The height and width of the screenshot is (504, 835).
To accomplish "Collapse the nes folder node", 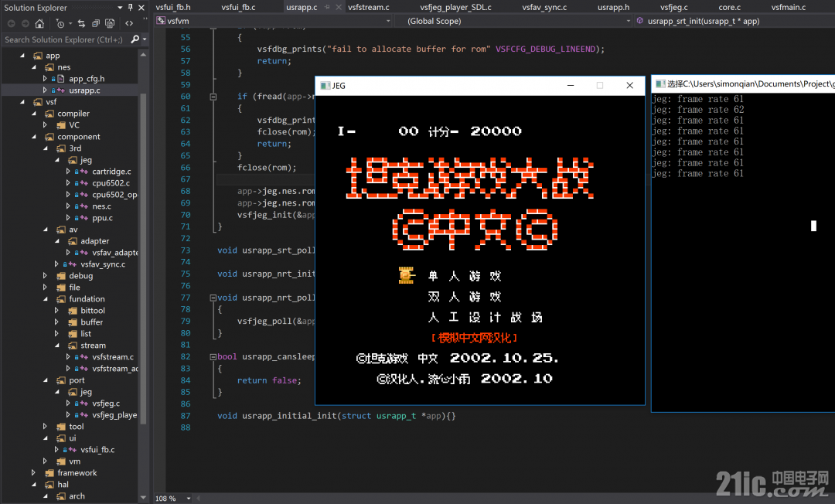I will (34, 67).
